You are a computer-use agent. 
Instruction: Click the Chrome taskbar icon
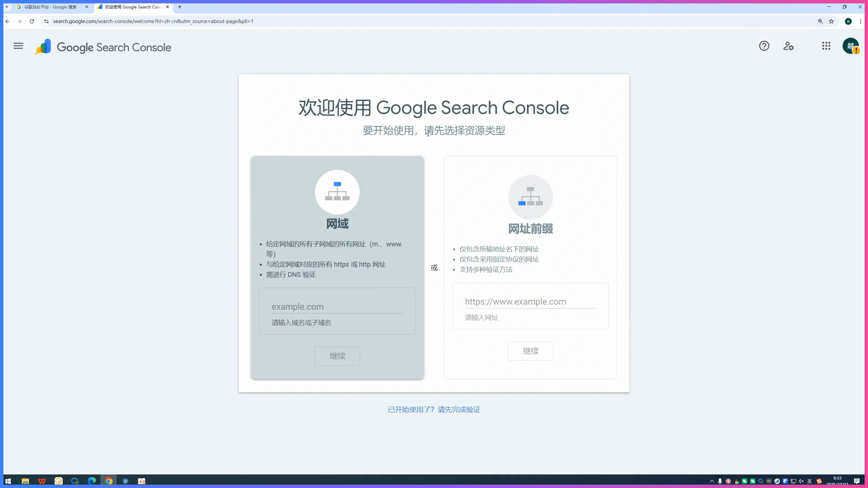click(x=108, y=481)
